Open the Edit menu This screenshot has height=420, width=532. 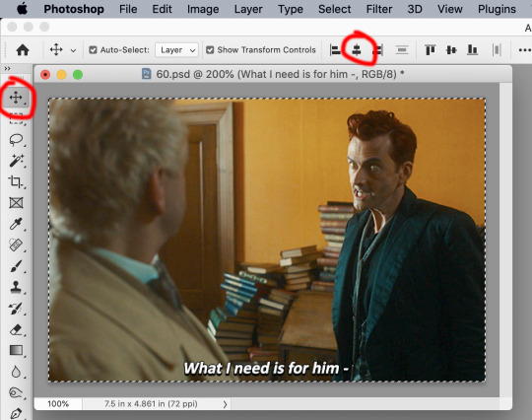[x=162, y=9]
